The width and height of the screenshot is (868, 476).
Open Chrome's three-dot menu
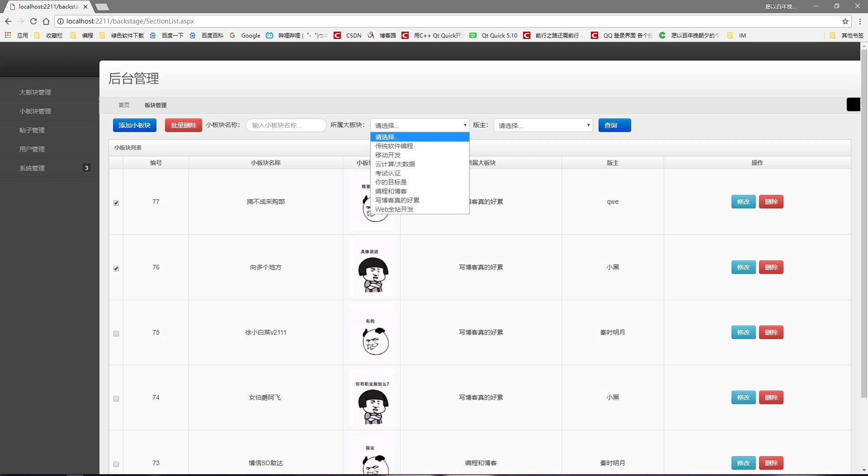pos(859,21)
